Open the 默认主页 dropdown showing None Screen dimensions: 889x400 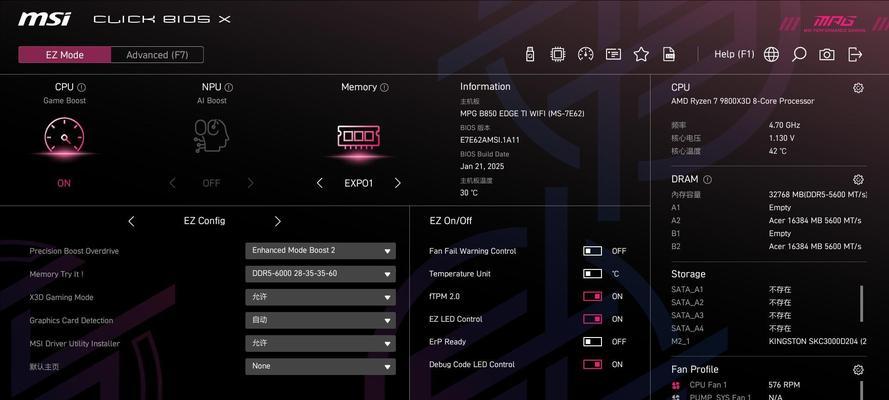(x=320, y=366)
